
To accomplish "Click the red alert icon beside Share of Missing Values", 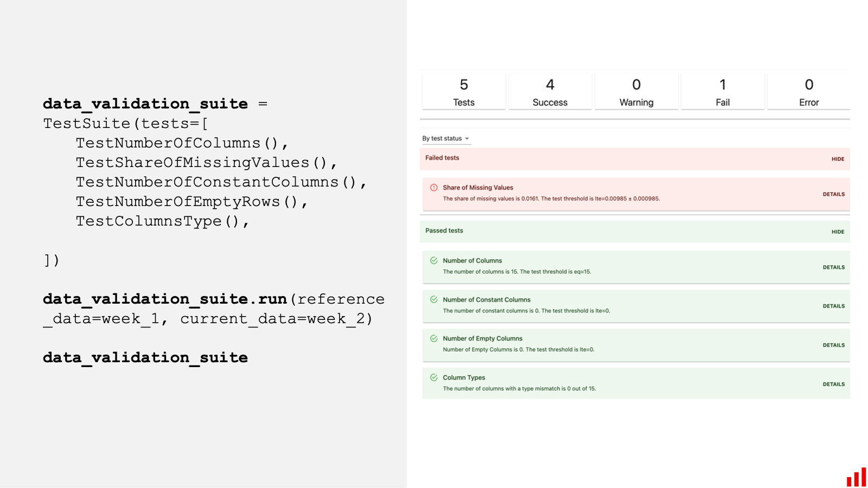I will (x=434, y=187).
